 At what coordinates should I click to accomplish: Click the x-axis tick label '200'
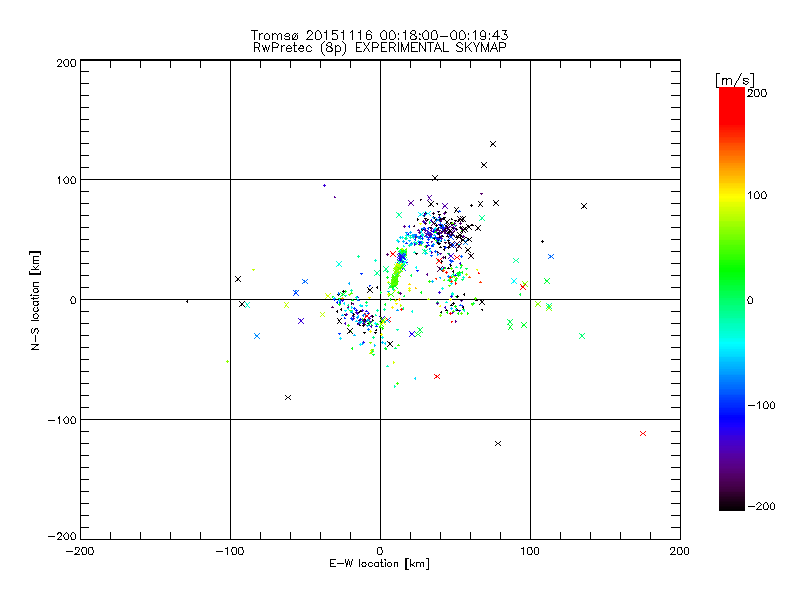click(x=680, y=551)
